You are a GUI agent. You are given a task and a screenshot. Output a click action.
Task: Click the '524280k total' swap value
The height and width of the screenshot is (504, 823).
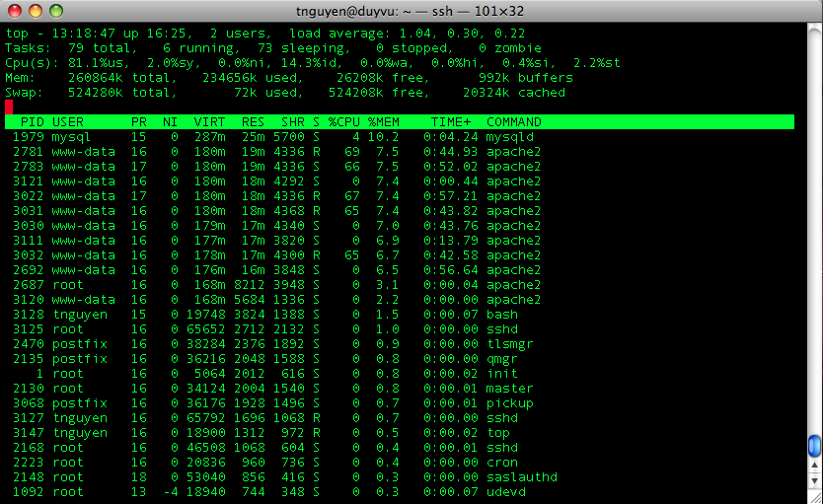119,93
